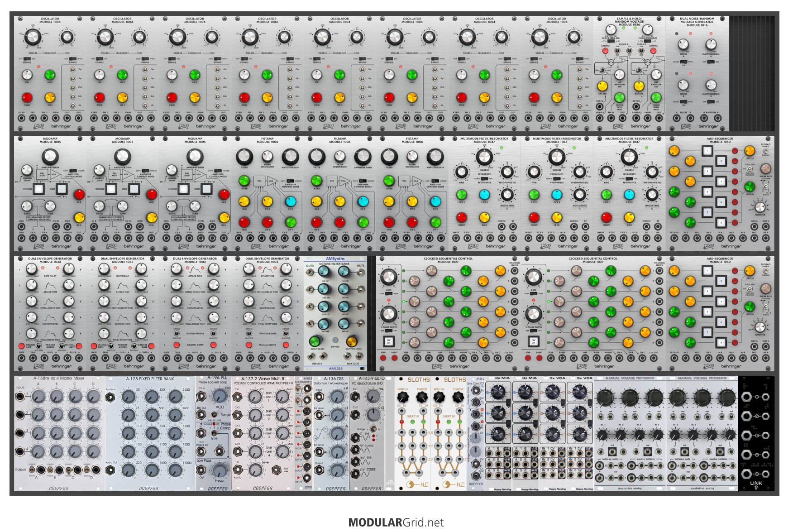Click the 2200 Hz knob on A-128 Filter Bank
The height and width of the screenshot is (532, 793).
pyautogui.click(x=175, y=398)
